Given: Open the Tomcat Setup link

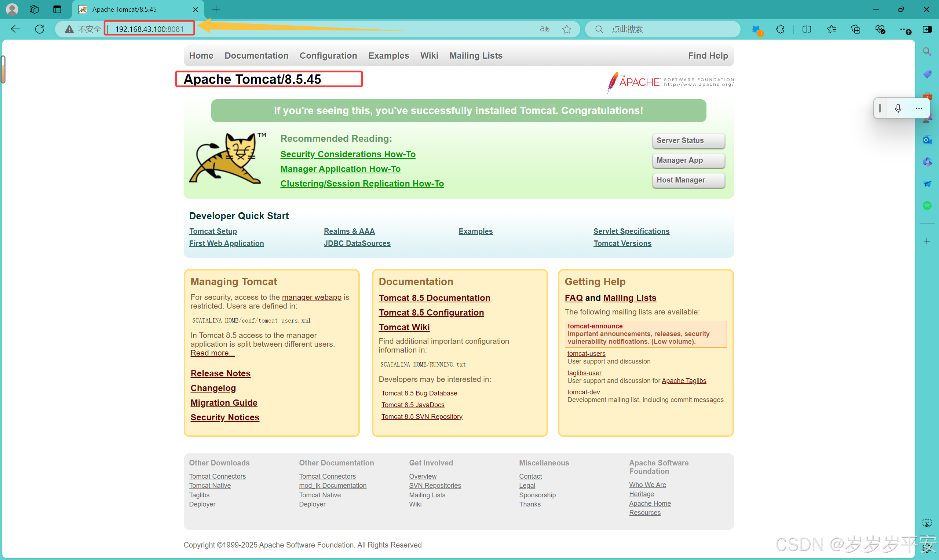Looking at the screenshot, I should click(x=213, y=231).
